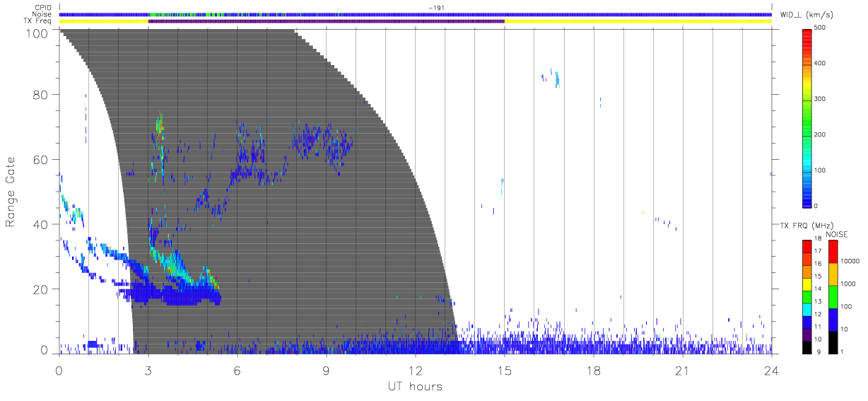This screenshot has width=868, height=401.
Task: Click the 21 tick on UT hours axis
Action: click(682, 371)
